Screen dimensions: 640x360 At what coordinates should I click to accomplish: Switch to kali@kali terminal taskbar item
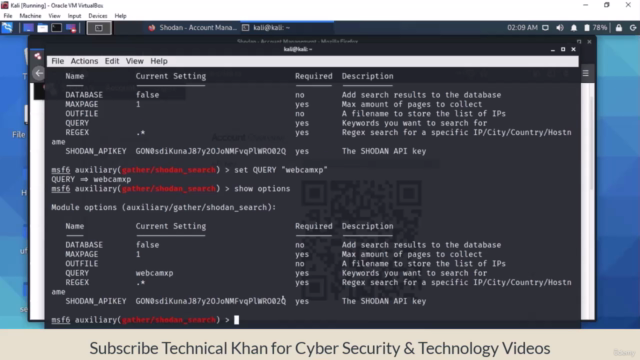266,28
